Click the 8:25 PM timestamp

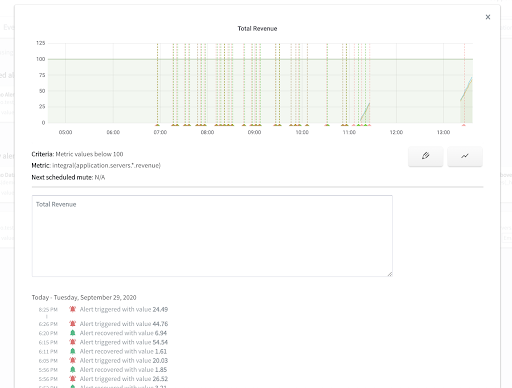coord(48,310)
